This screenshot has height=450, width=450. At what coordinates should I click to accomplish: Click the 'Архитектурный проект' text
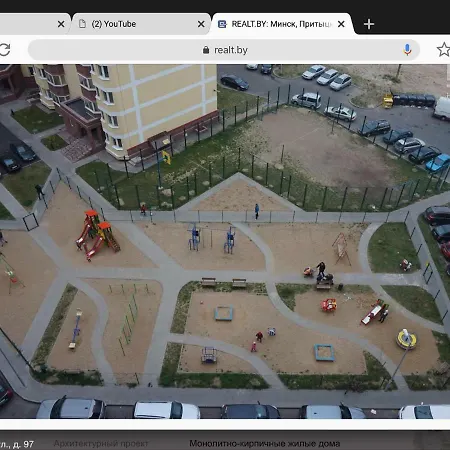pyautogui.click(x=101, y=444)
